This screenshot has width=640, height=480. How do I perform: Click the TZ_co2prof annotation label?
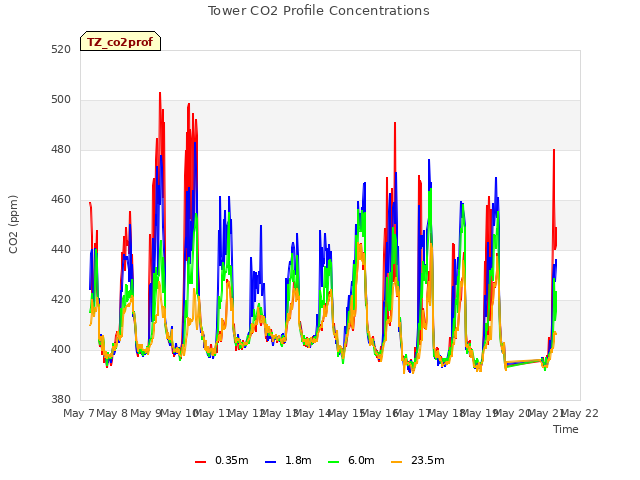tap(120, 41)
